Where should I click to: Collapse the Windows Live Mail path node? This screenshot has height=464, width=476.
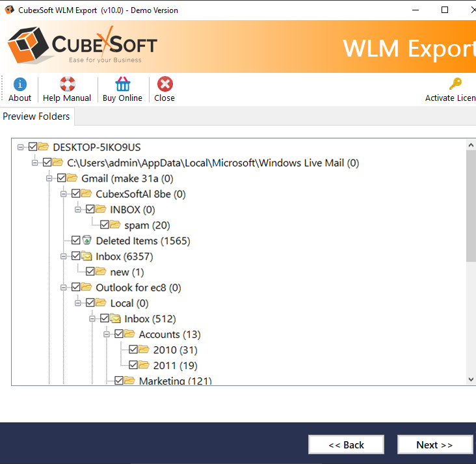tap(34, 163)
